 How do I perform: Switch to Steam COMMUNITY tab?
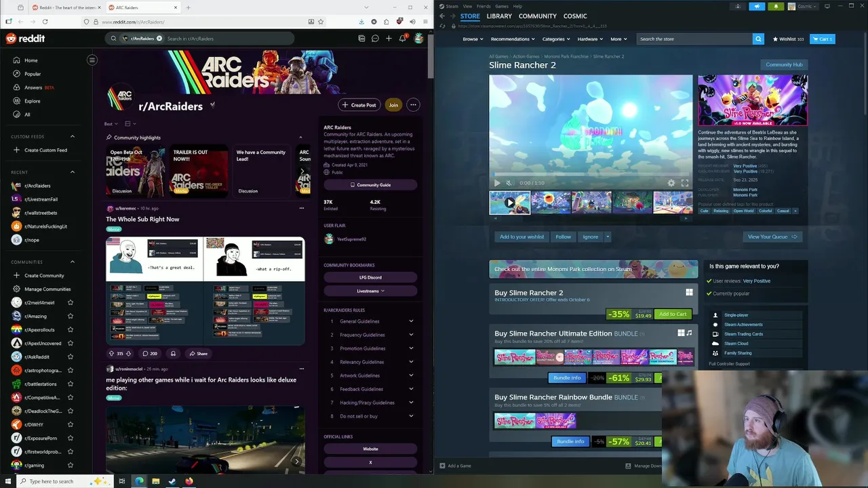538,16
